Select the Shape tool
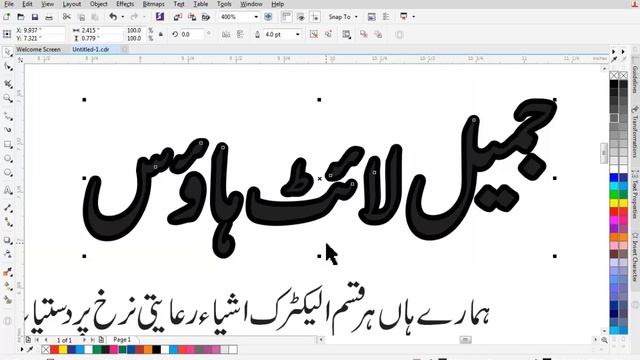The height and width of the screenshot is (360, 640). click(7, 67)
